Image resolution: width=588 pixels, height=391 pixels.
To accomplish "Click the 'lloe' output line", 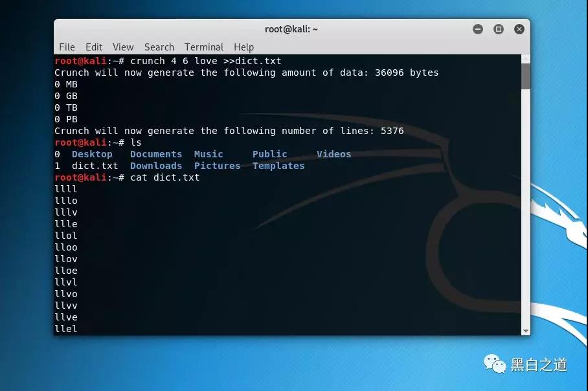I will (66, 271).
